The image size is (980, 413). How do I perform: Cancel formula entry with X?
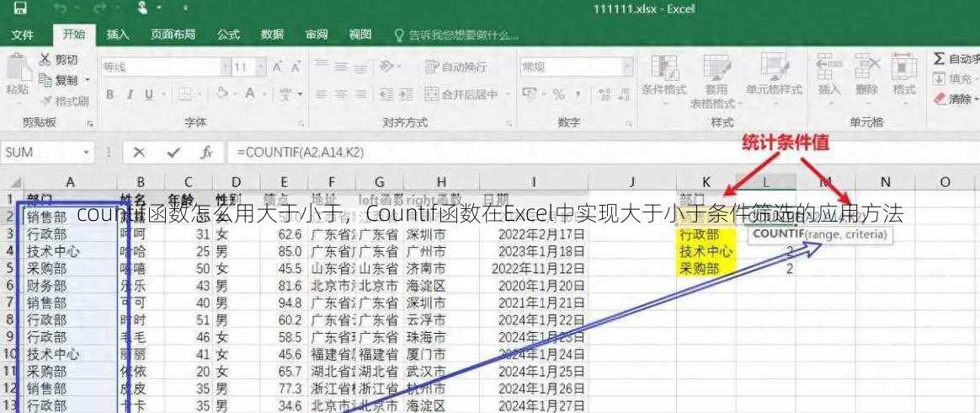[x=140, y=152]
